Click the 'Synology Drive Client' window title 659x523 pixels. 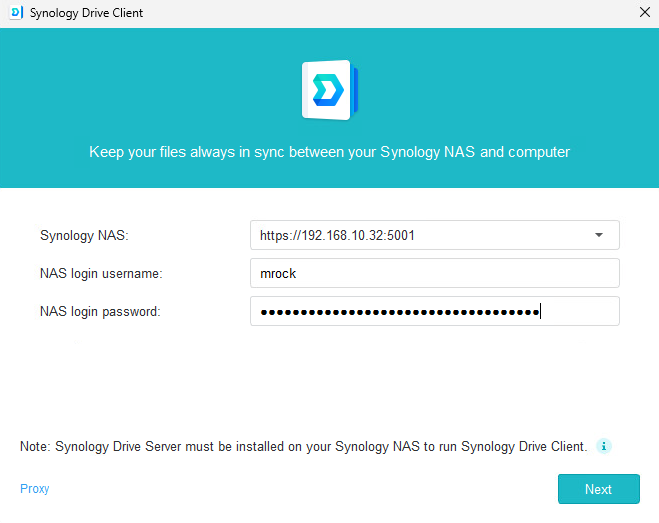(86, 13)
